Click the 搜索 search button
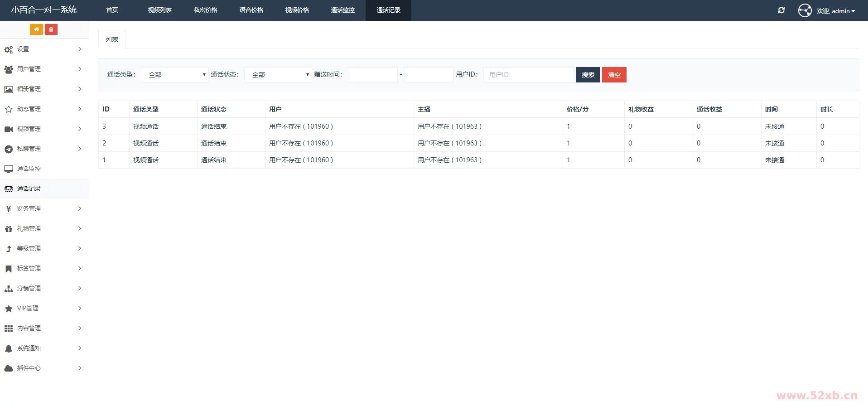 (x=588, y=75)
